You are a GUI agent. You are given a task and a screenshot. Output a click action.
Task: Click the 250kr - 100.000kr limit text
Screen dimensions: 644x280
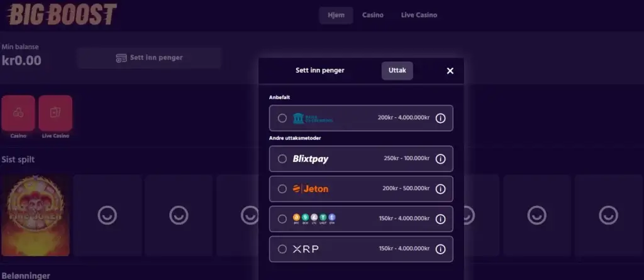tap(407, 159)
